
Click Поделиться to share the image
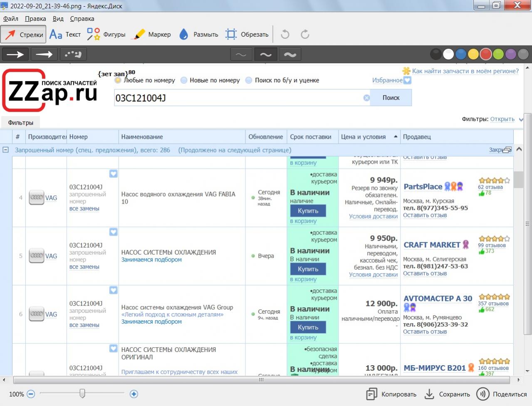tap(502, 394)
